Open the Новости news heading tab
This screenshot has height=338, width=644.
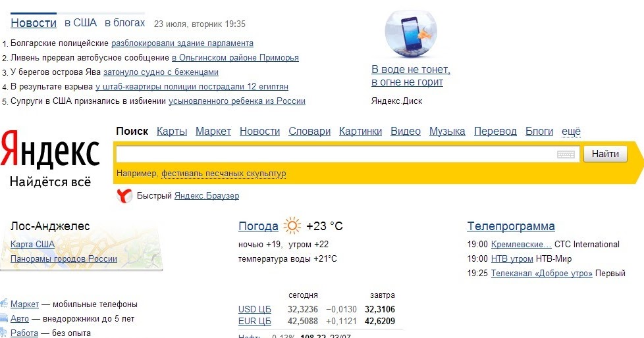coord(34,23)
